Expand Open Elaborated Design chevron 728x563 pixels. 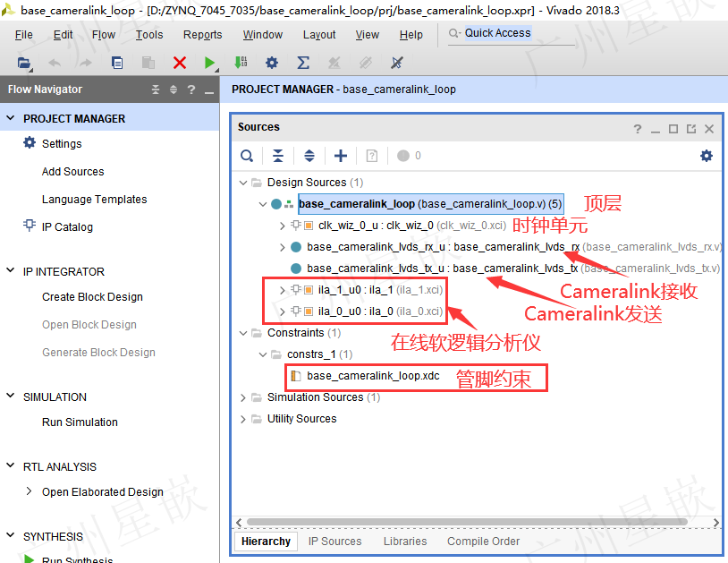[29, 491]
